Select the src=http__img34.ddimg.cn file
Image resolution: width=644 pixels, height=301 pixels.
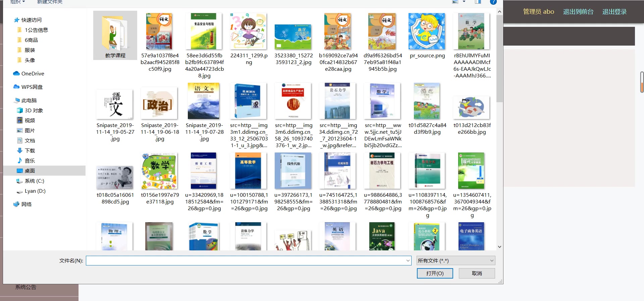[338, 116]
